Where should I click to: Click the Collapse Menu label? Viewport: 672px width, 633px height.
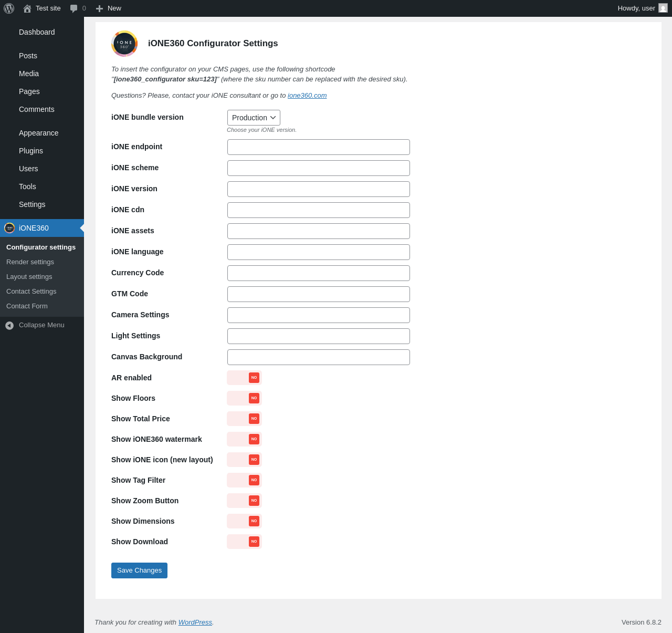[41, 325]
